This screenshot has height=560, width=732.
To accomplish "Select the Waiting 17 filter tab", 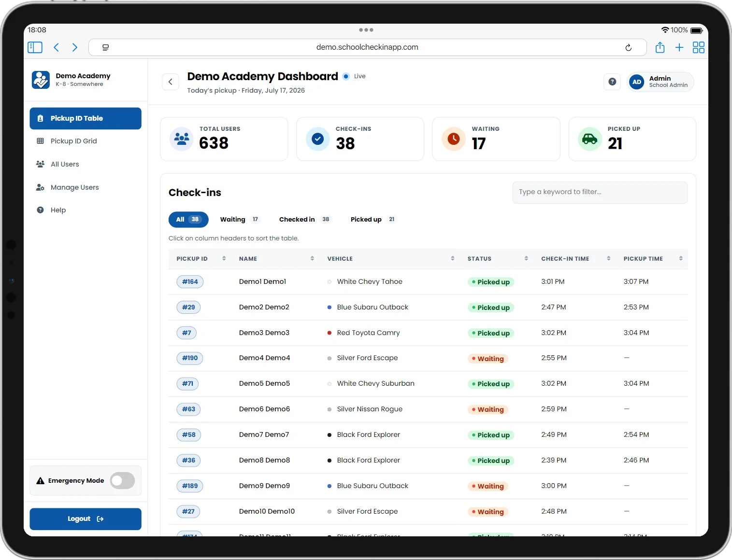I will (240, 220).
